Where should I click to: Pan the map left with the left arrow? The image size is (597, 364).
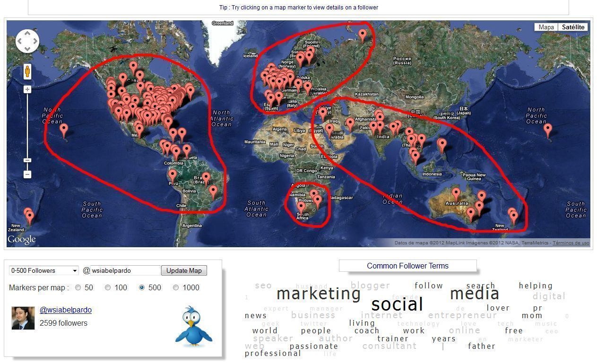tap(20, 41)
